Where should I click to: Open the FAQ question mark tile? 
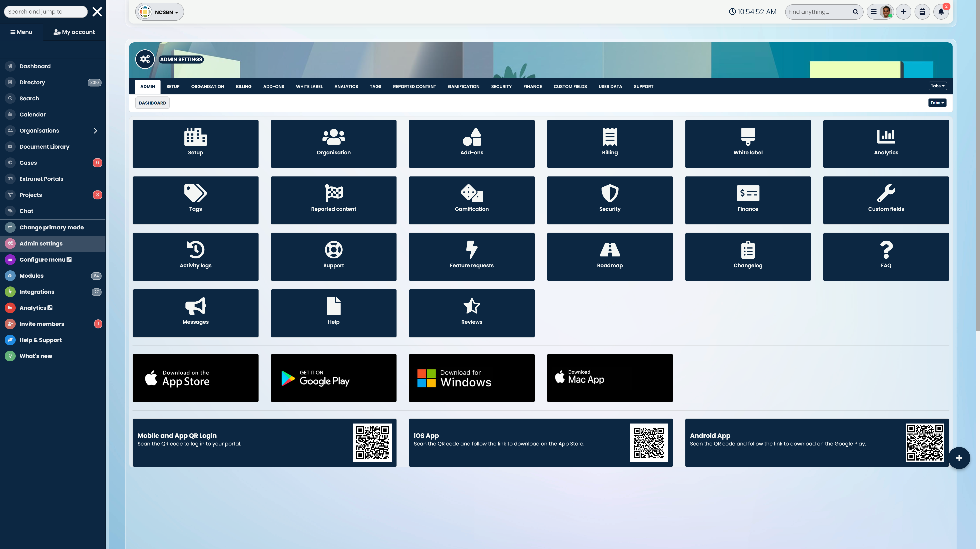click(x=886, y=257)
